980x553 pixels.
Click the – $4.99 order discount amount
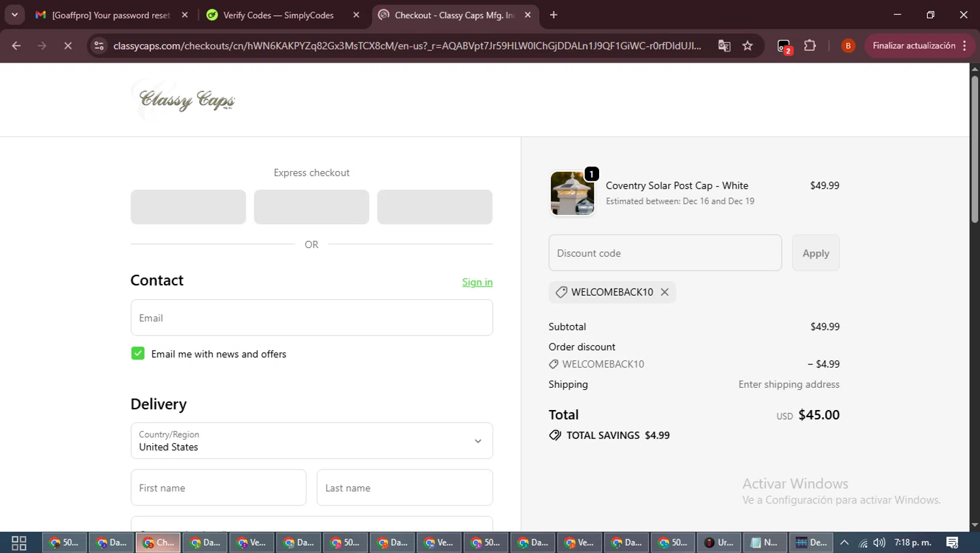(824, 364)
